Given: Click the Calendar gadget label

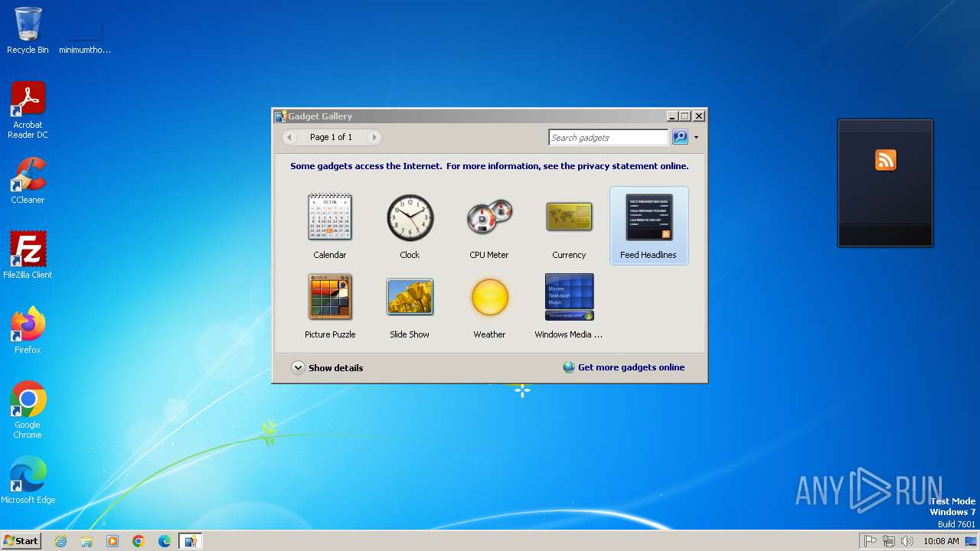Looking at the screenshot, I should click(330, 255).
